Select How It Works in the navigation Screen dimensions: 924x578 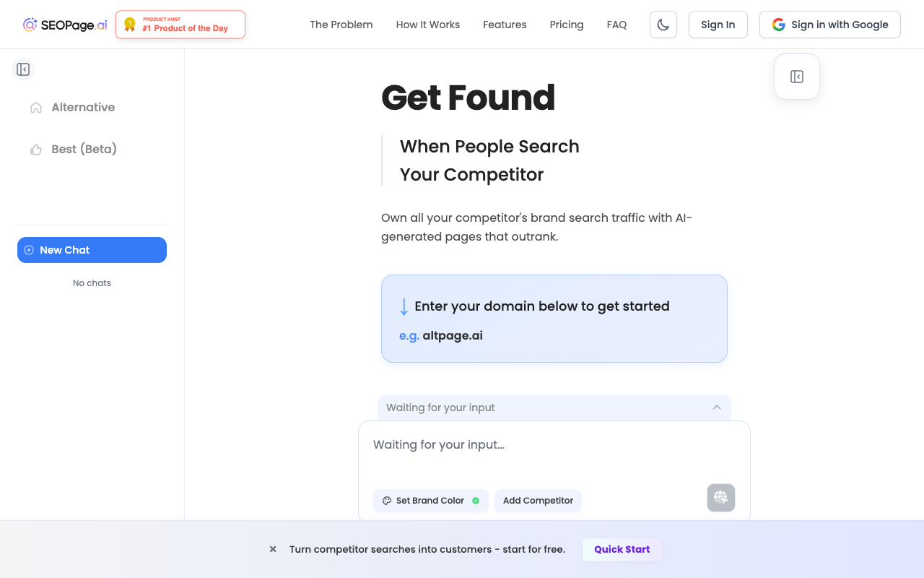[427, 24]
